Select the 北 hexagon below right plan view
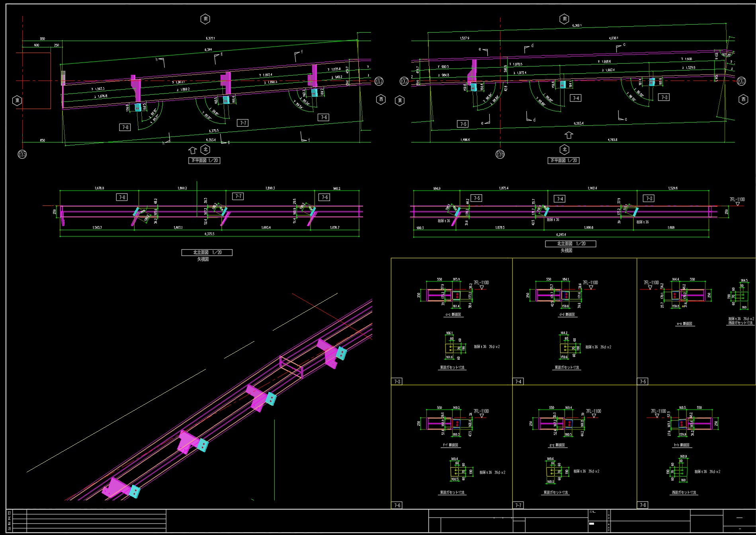 565,150
